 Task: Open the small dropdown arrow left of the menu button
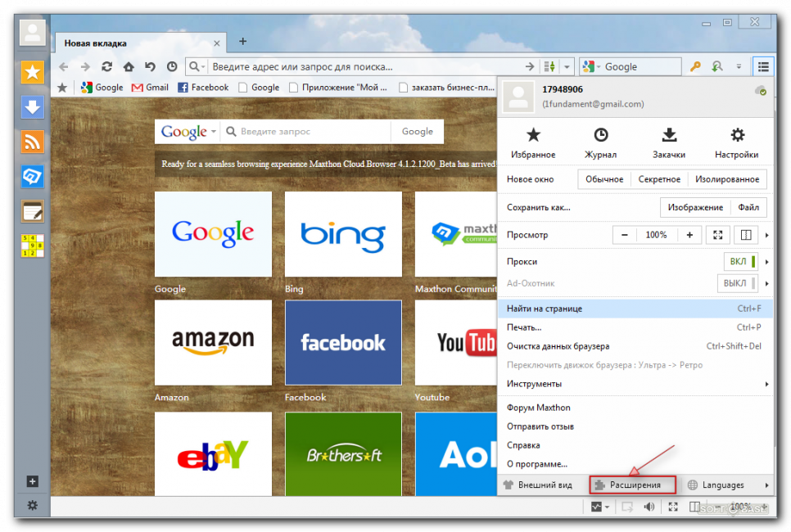739,66
